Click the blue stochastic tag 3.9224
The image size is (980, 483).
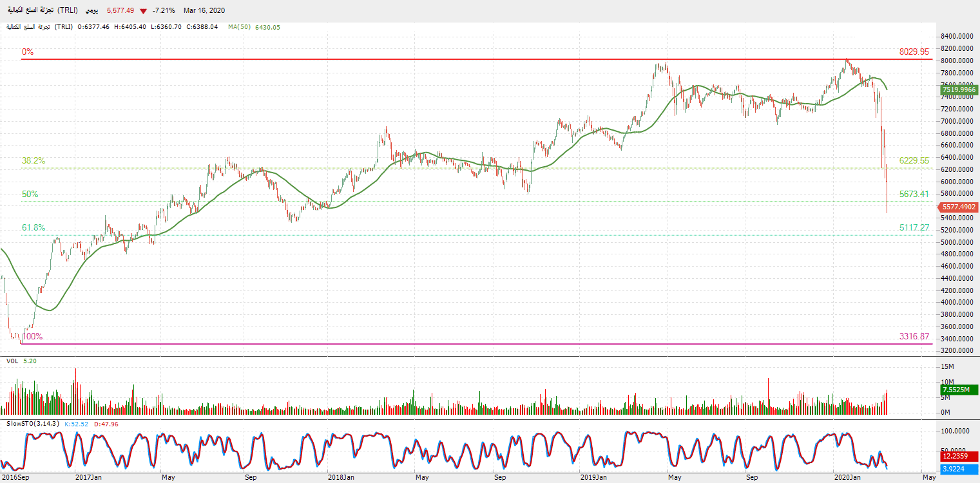(x=959, y=468)
